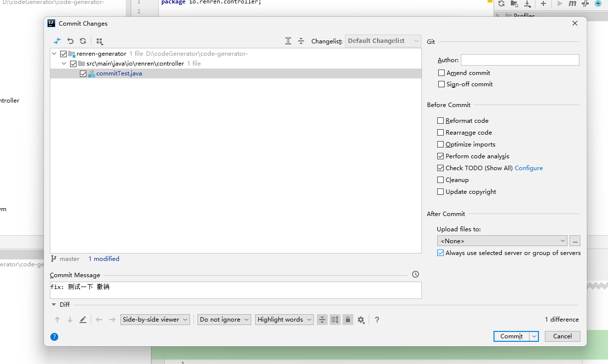Collapse the renren-generator tree node
The height and width of the screenshot is (364, 608).
click(x=54, y=53)
